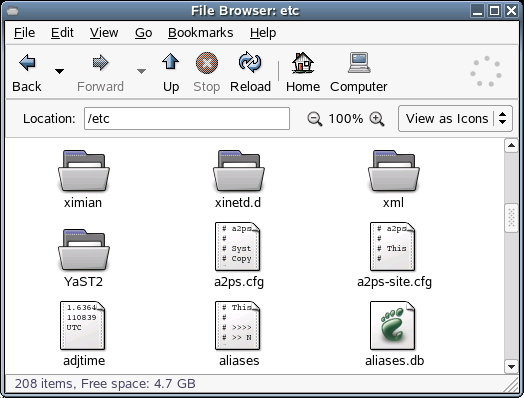
Task: Open the Help menu
Action: (x=263, y=33)
